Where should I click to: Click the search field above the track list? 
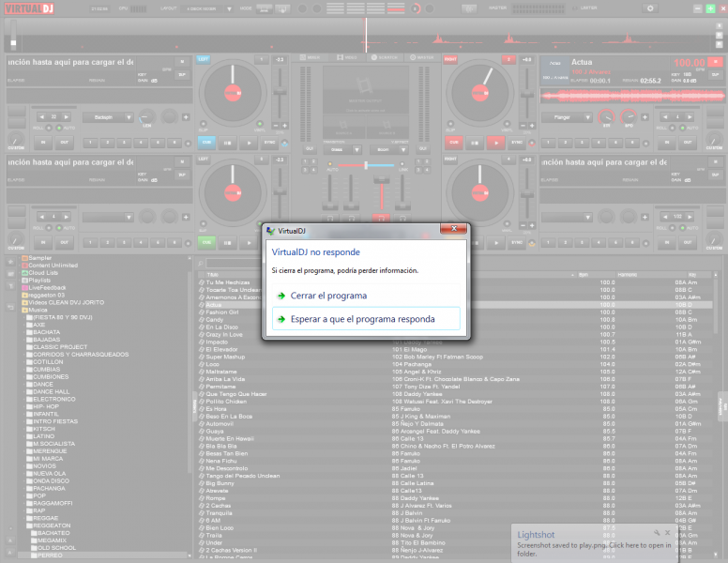[234, 264]
